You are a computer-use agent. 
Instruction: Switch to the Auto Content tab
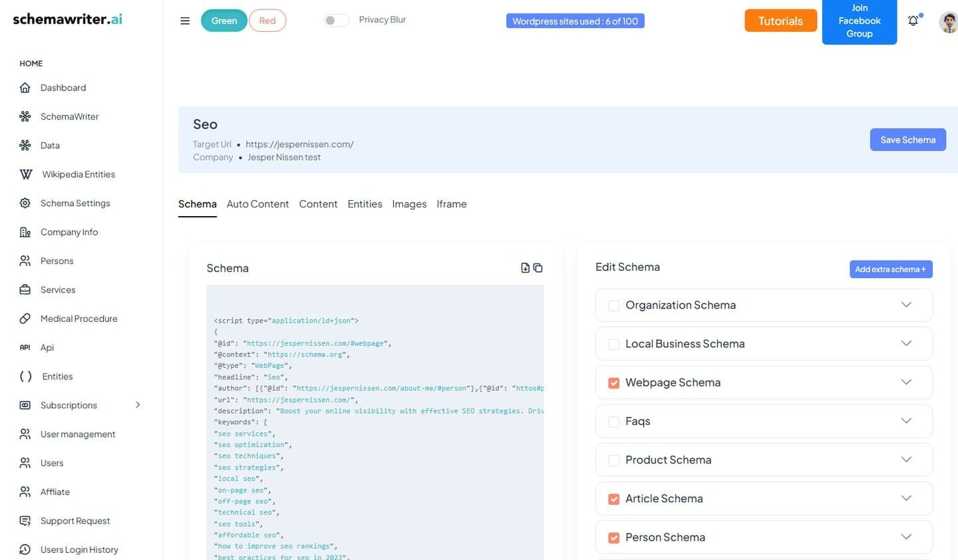click(257, 204)
